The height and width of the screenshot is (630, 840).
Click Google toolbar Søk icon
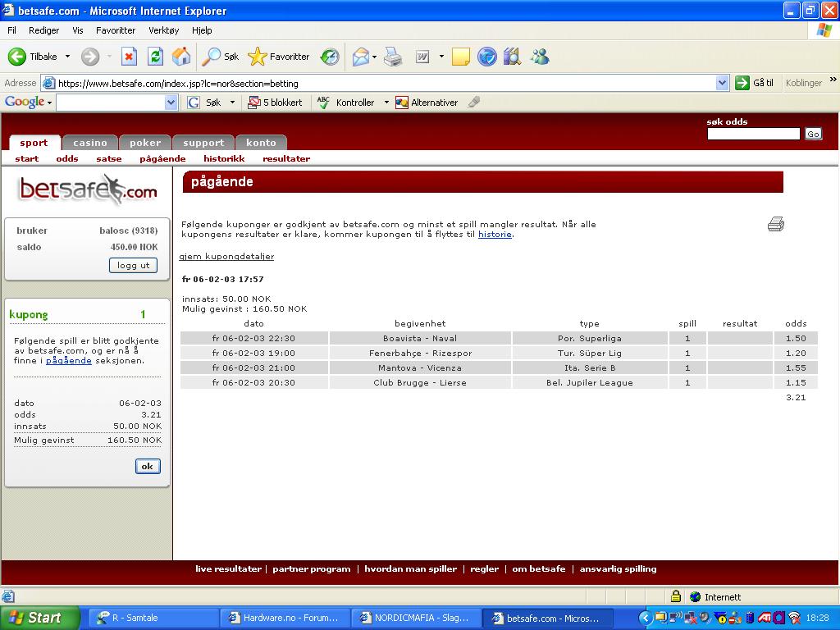194,103
